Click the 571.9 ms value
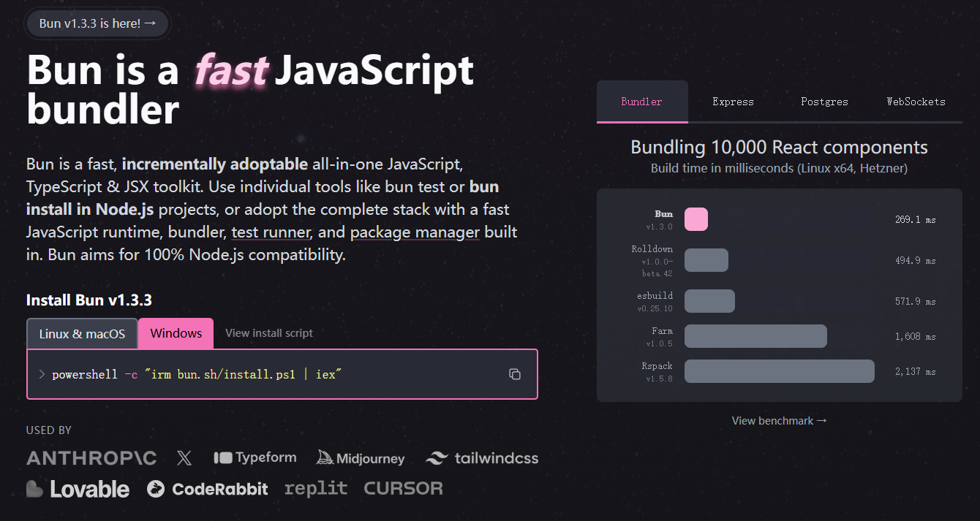 (x=916, y=301)
